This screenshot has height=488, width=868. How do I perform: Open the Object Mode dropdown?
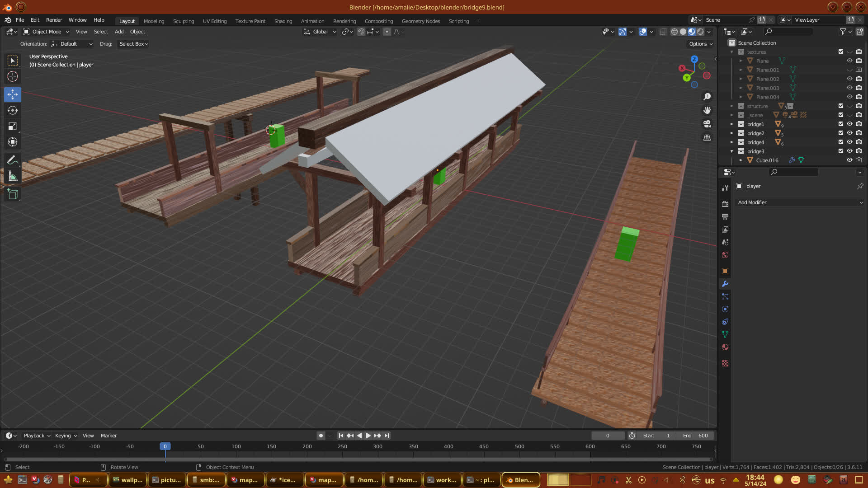pos(46,32)
